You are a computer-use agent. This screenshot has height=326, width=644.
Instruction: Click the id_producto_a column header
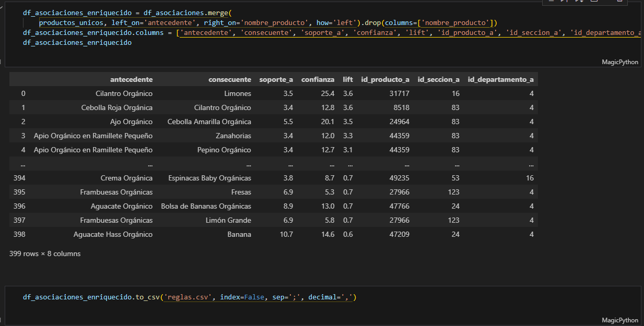pyautogui.click(x=385, y=79)
